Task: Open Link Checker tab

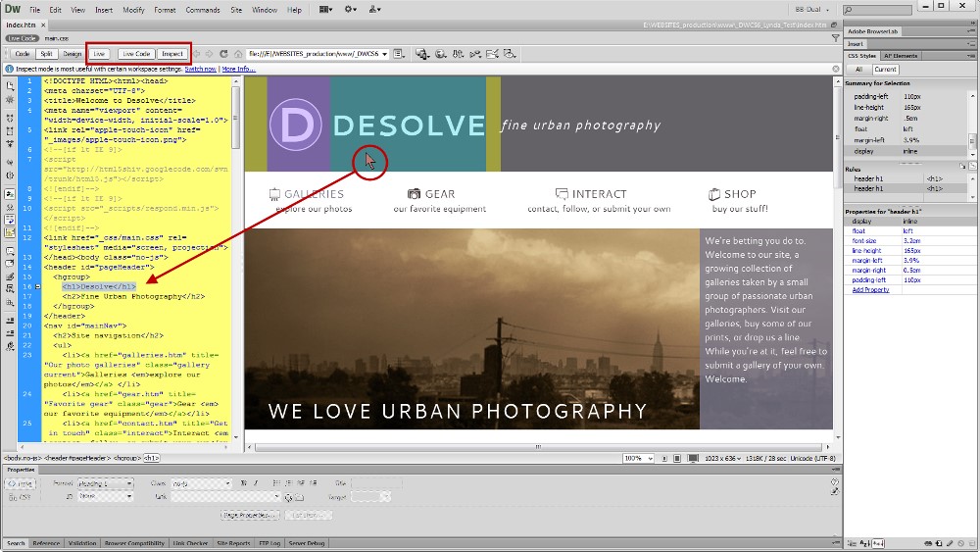Action: click(x=190, y=543)
